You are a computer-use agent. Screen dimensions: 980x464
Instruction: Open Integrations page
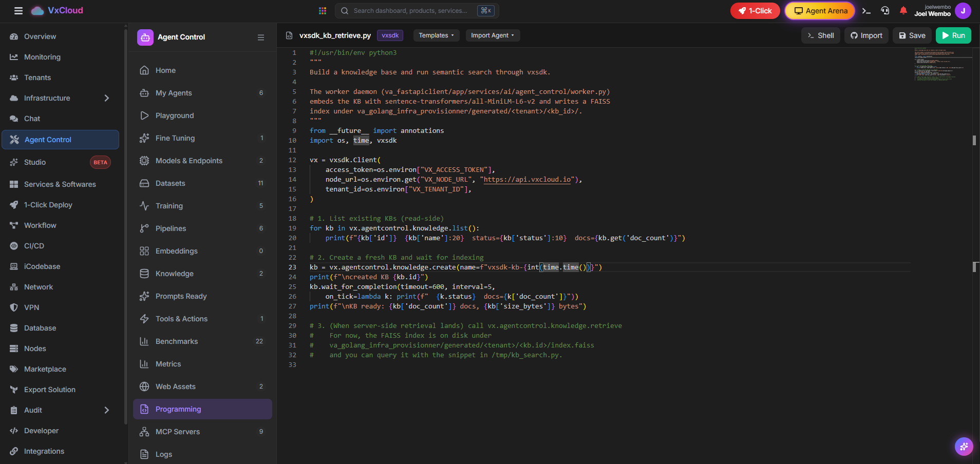click(x=62, y=451)
